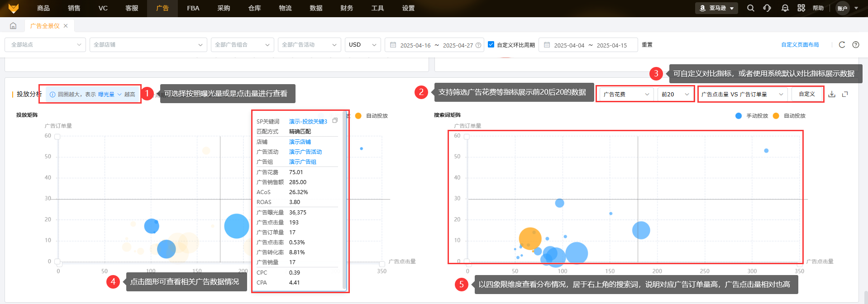Screen dimensions: 868x304
Task: Click the home tab icon
Action: 13,26
